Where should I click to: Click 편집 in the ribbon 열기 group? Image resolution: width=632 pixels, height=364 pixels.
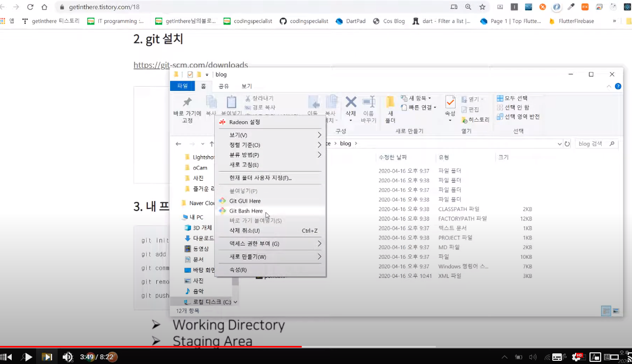coord(470,109)
